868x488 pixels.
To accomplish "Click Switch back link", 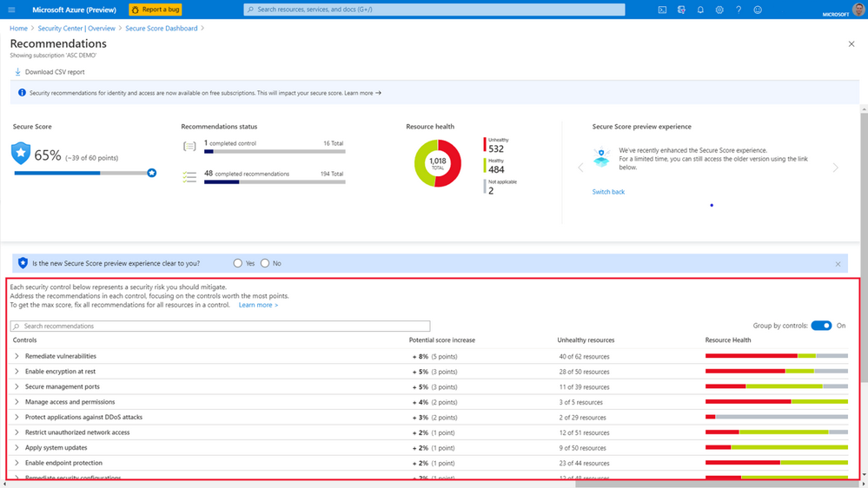I will (608, 192).
